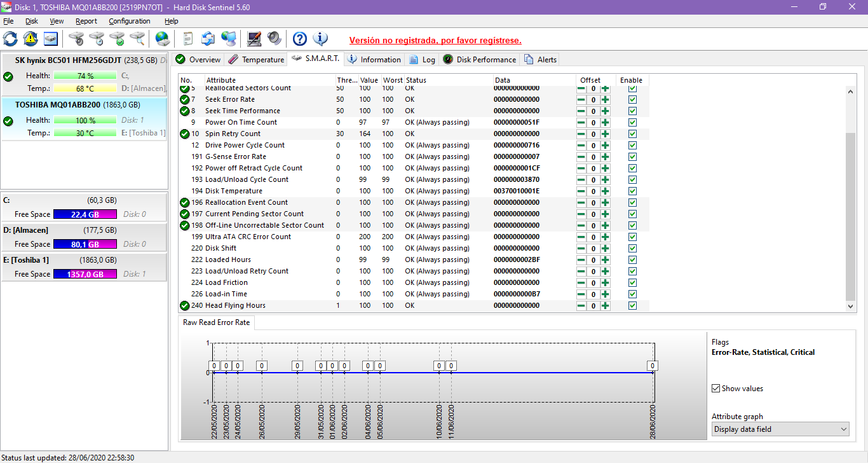The height and width of the screenshot is (463, 868).
Task: Click the notepad report toolbar icon
Action: 187,39
